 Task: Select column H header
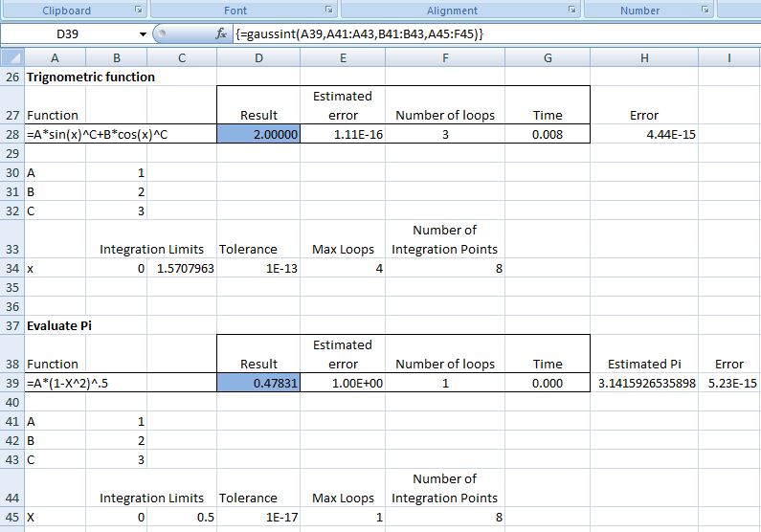point(643,58)
